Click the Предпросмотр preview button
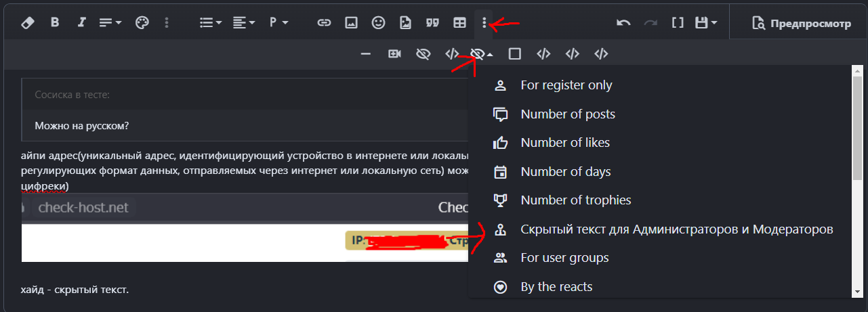Image resolution: width=868 pixels, height=312 pixels. pos(801,24)
